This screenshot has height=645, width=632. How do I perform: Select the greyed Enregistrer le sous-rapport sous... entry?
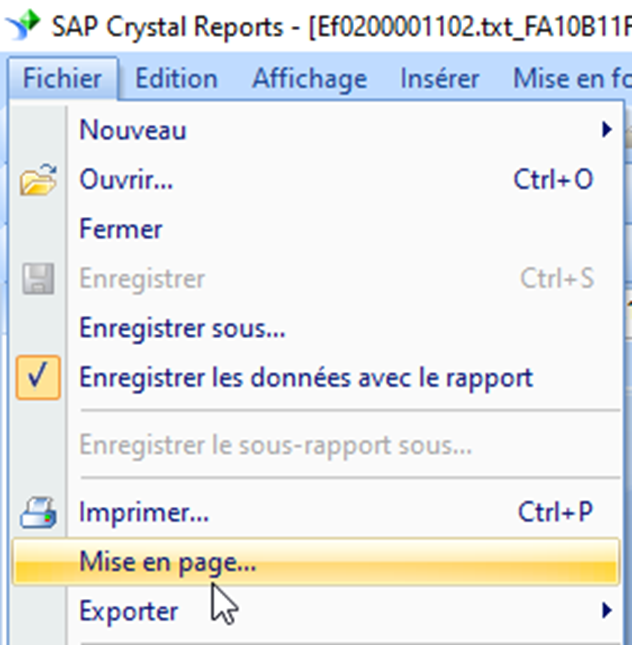275,446
